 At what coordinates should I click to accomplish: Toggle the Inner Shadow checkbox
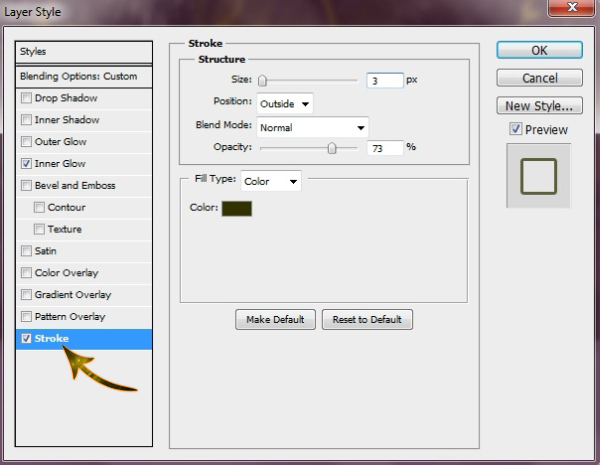coord(26,120)
